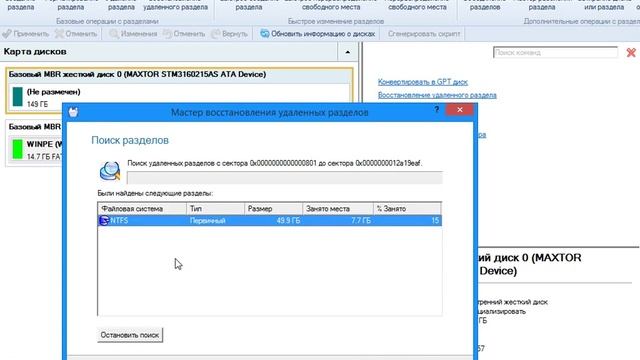Click the Вернуть redo button

[230, 34]
